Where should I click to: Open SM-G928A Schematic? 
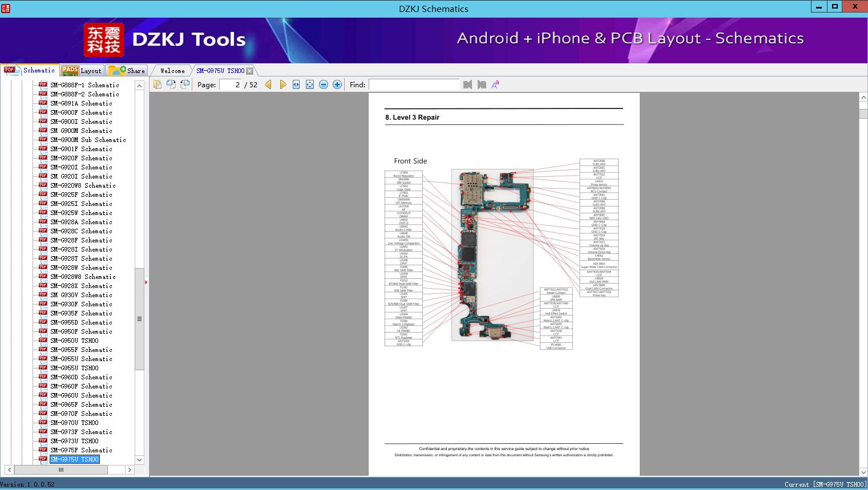coord(81,222)
